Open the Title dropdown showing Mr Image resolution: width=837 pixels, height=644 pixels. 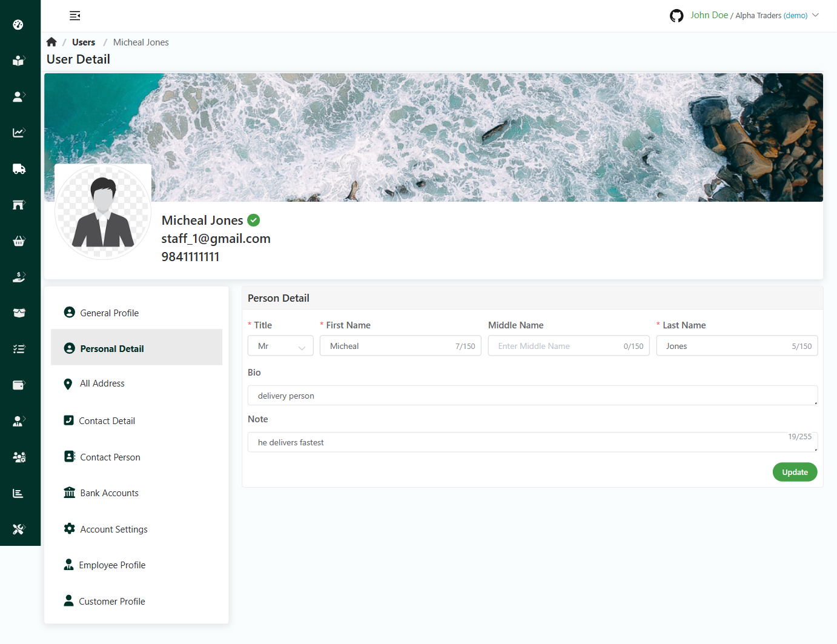pos(280,346)
